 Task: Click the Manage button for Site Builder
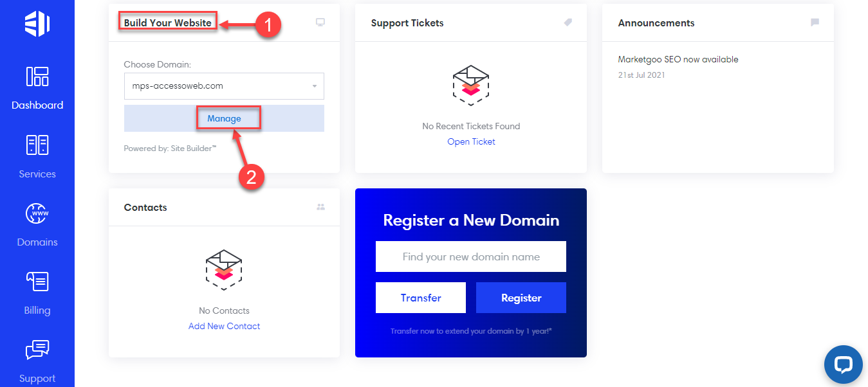click(223, 118)
